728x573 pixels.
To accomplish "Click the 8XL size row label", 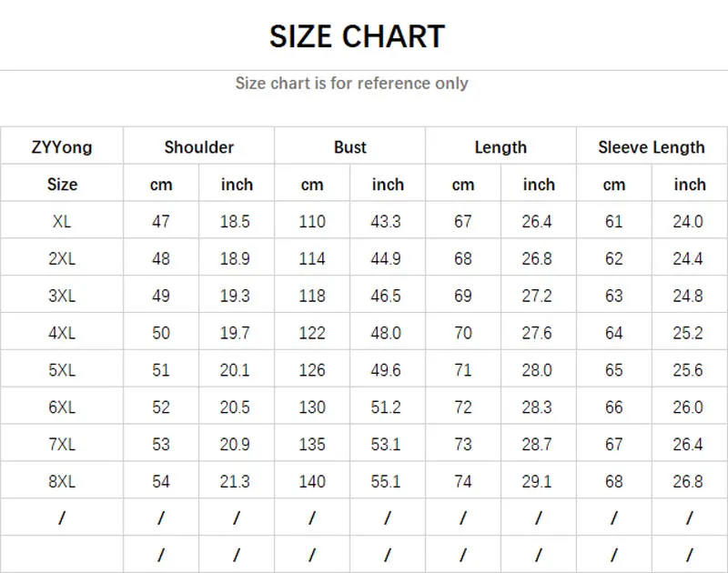I will [x=62, y=481].
